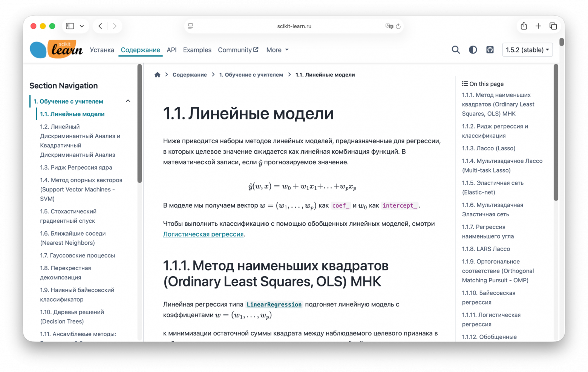Click the home icon in the breadcrumbs
The height and width of the screenshot is (372, 588).
[x=157, y=74]
